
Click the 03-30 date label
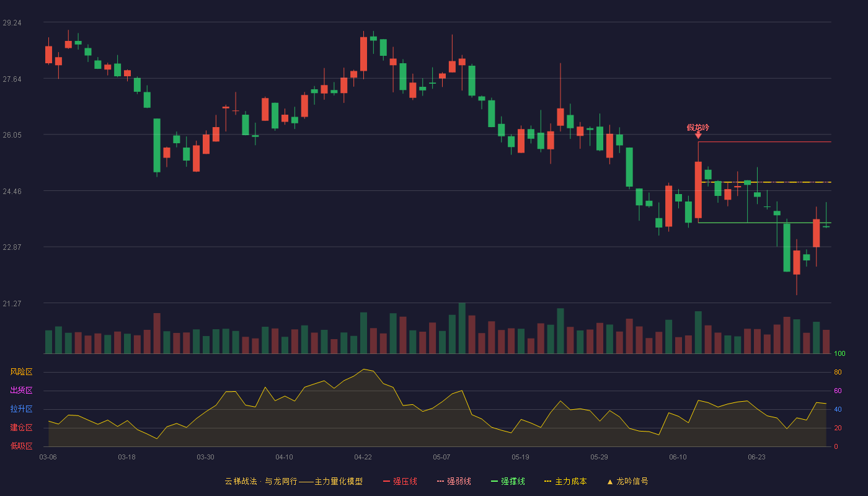click(205, 457)
